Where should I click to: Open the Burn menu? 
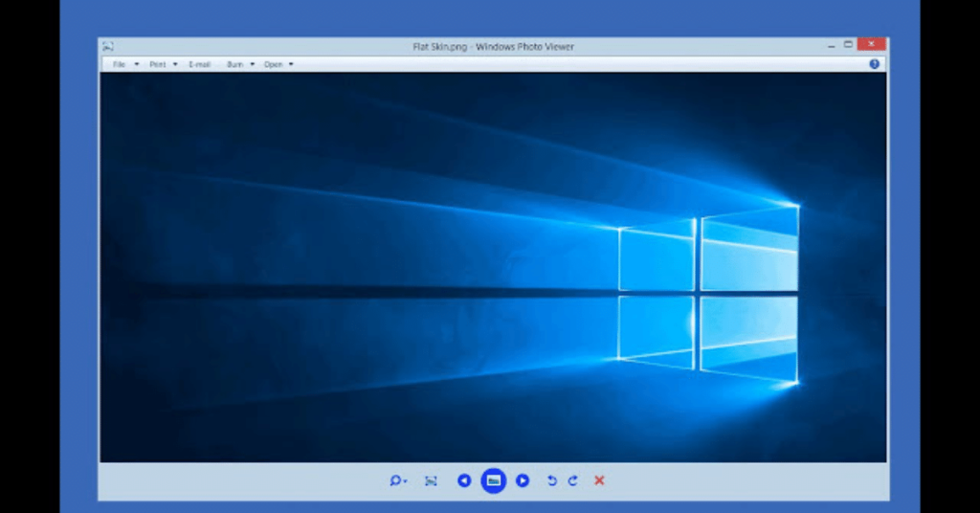[x=235, y=64]
